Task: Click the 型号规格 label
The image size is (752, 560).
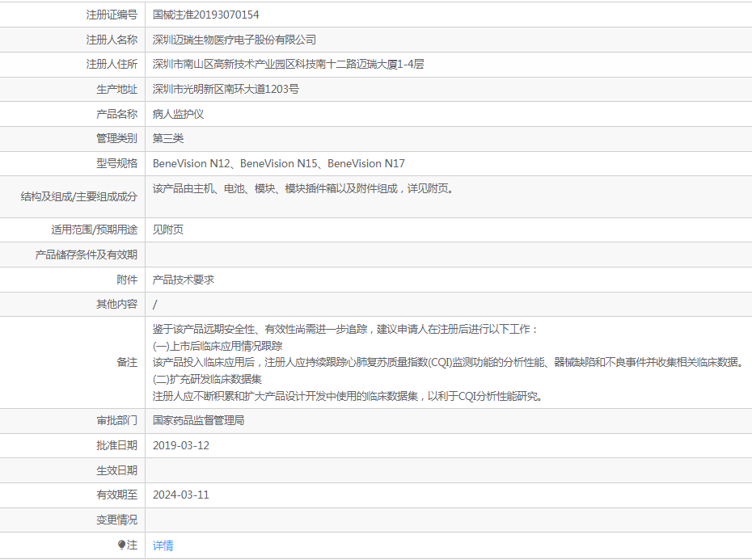Action: coord(117,163)
